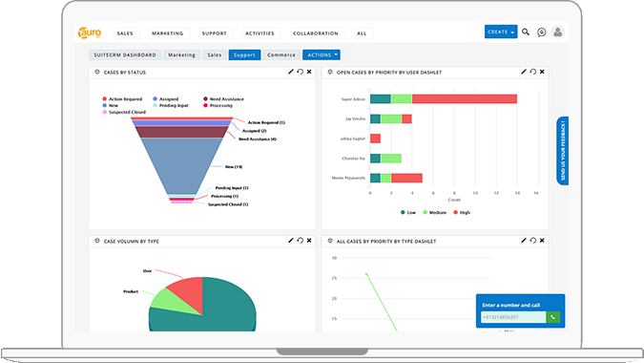Click the 'Super Admin' axis label
644x363 pixels.
[353, 99]
